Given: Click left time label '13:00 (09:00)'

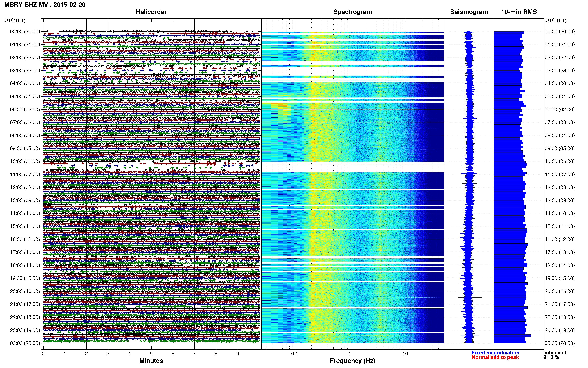Looking at the screenshot, I should tap(25, 200).
